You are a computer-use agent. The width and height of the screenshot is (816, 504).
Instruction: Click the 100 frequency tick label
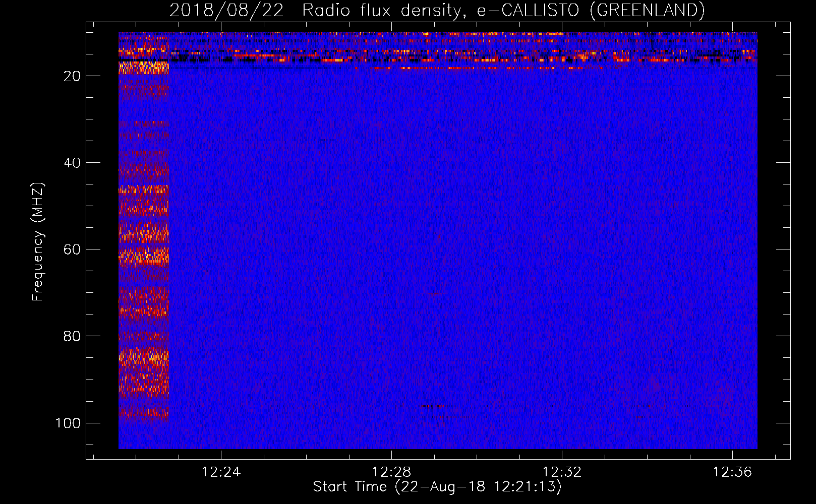point(68,423)
